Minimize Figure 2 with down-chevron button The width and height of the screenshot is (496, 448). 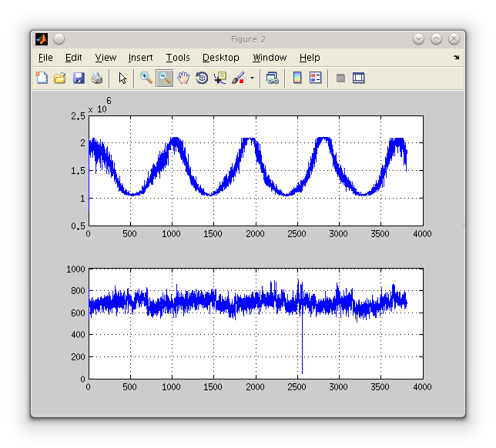click(418, 39)
